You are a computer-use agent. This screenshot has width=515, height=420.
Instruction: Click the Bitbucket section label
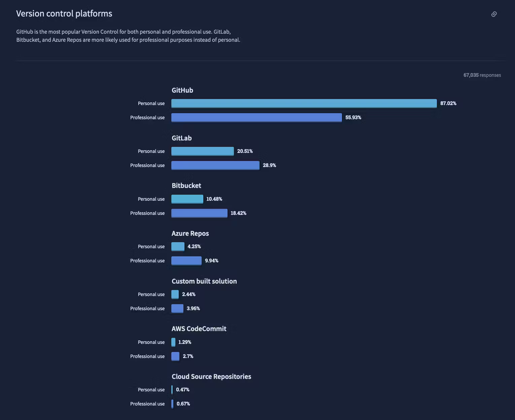(186, 186)
